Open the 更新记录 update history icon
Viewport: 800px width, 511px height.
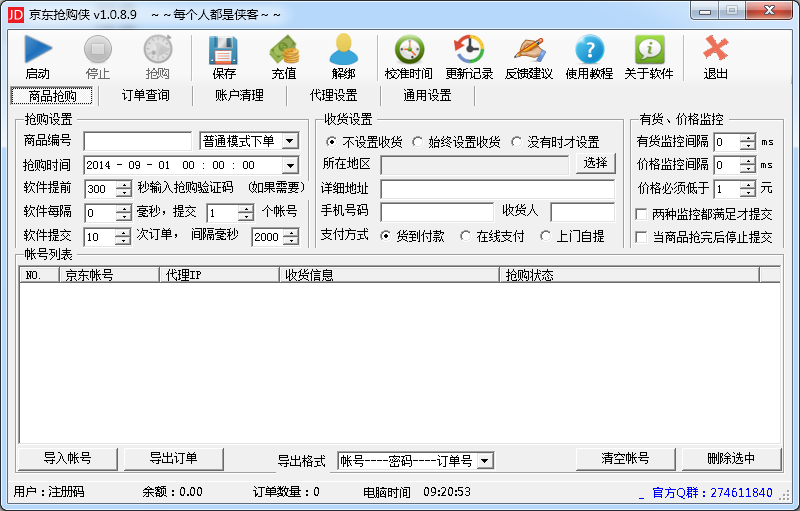(x=469, y=49)
